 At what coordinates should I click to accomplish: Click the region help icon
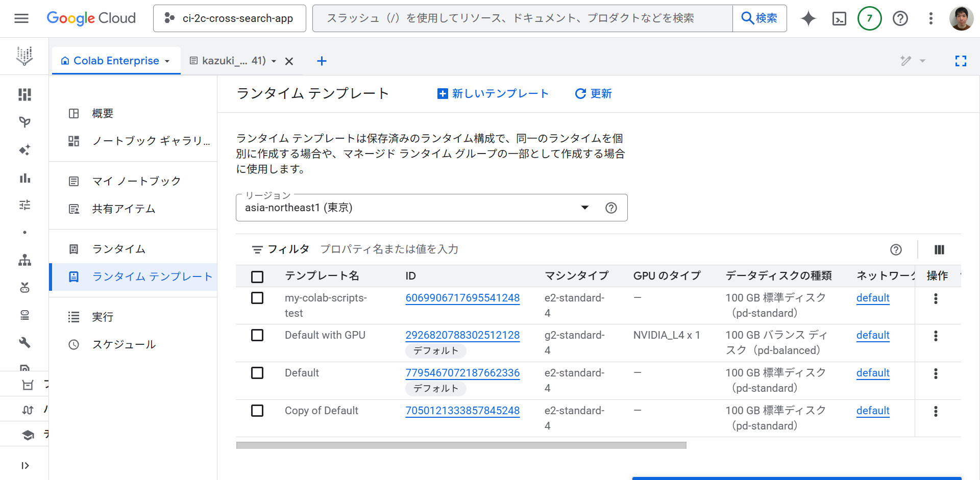(x=611, y=208)
